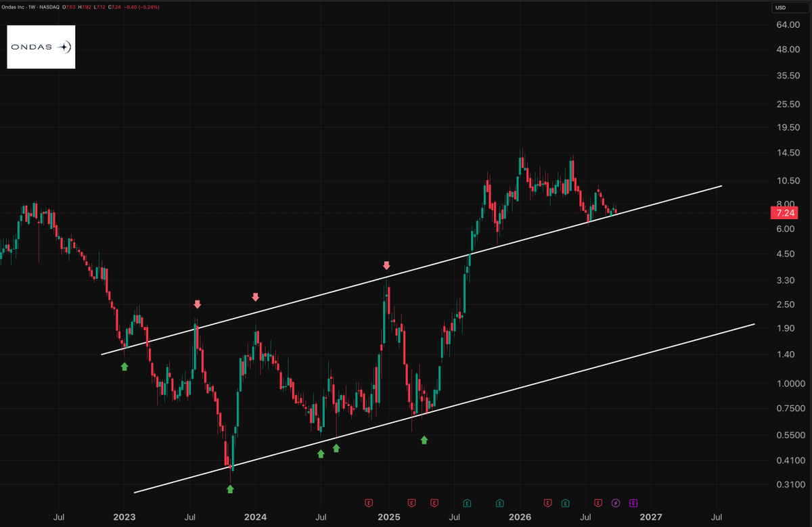
Task: Click the 14.50 price axis label
Action: (x=788, y=153)
